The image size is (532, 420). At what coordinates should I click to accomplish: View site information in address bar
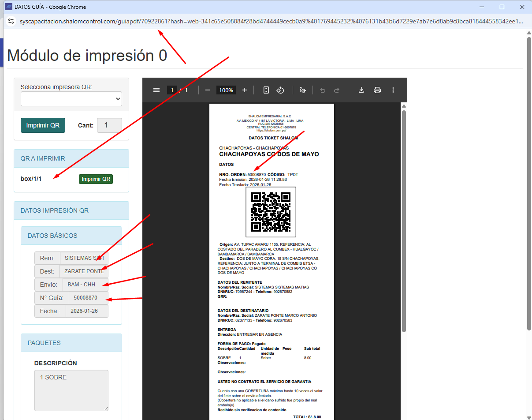pos(11,21)
